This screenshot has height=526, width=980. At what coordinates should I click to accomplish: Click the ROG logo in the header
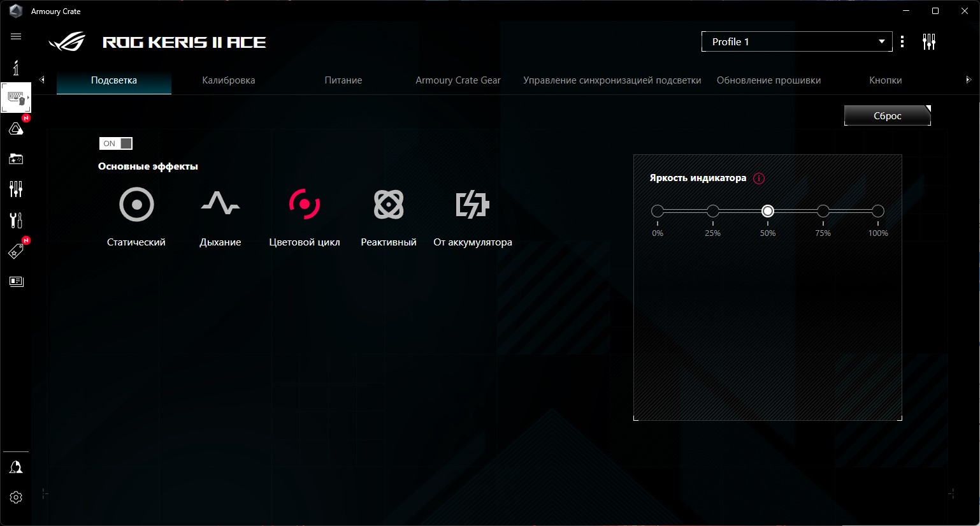67,42
